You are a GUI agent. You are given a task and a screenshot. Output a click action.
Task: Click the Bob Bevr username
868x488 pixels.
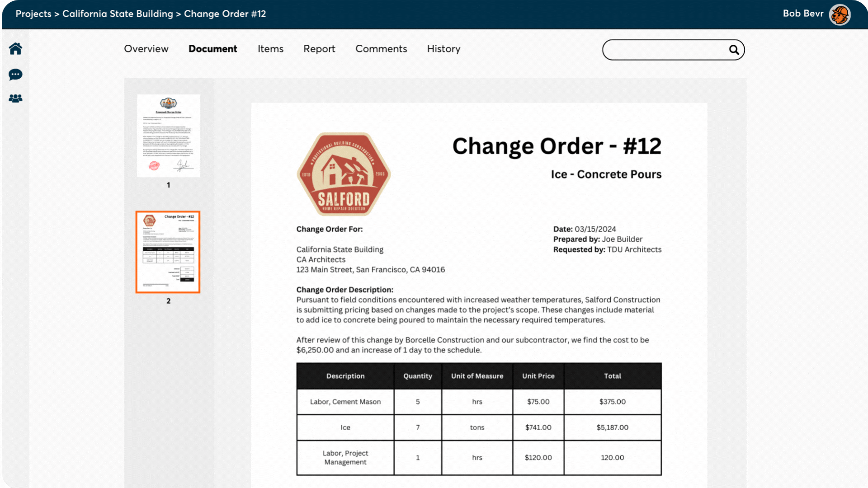[x=803, y=14]
